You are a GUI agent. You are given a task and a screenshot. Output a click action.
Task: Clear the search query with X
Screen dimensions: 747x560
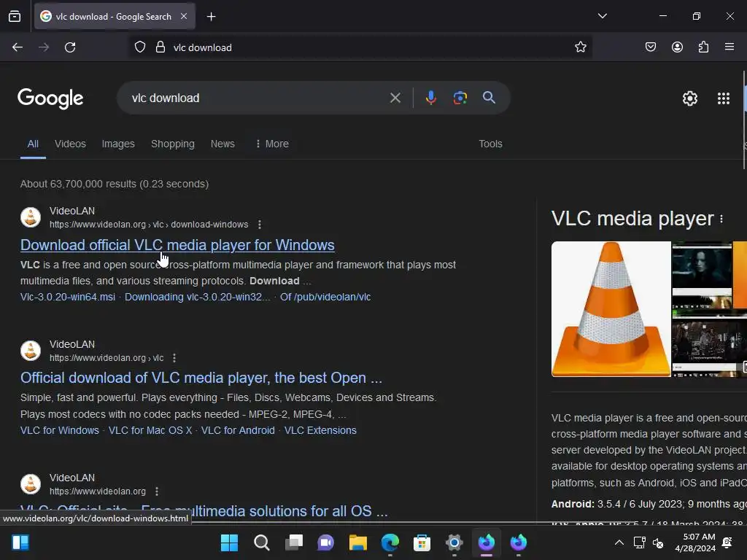pos(395,98)
